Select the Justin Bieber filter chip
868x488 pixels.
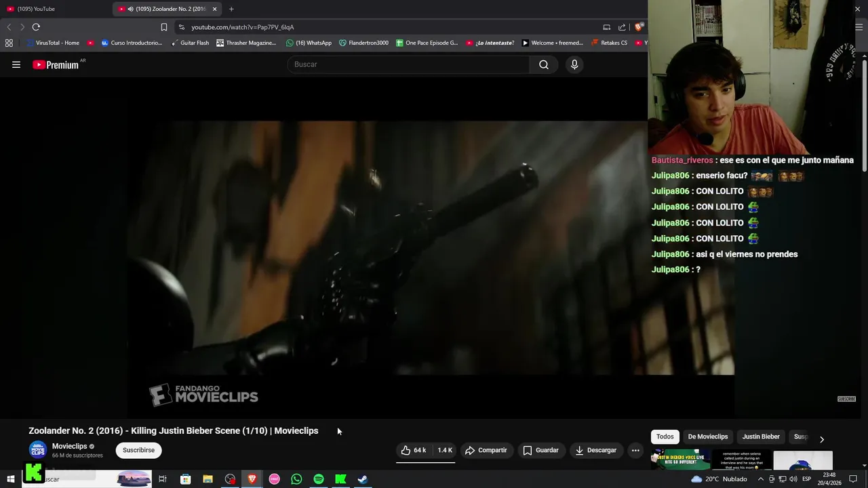[x=761, y=436]
